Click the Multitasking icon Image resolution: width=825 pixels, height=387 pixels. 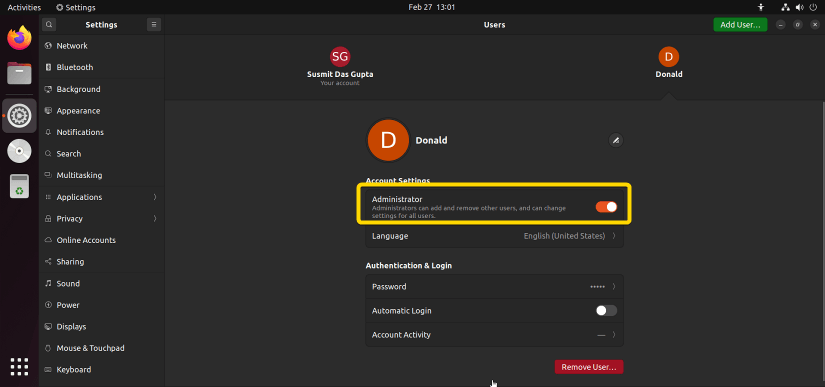tap(48, 175)
